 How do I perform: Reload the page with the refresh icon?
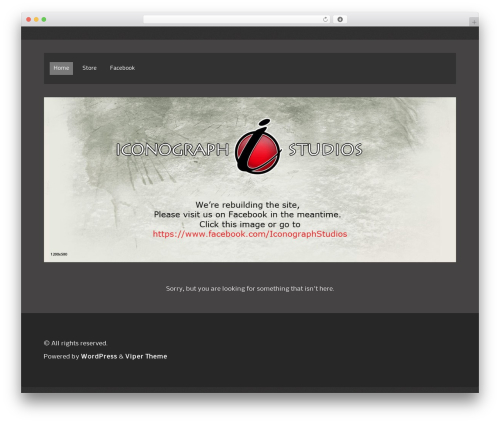pyautogui.click(x=325, y=19)
